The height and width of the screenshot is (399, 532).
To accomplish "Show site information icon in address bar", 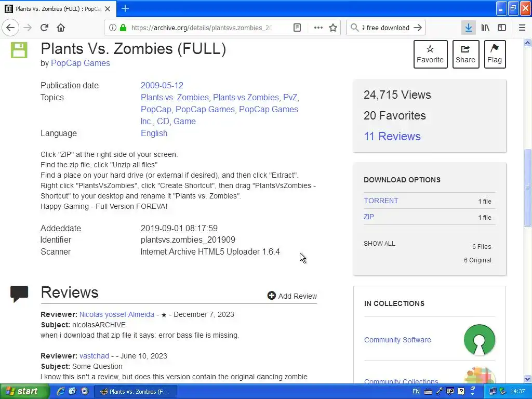I will (113, 28).
